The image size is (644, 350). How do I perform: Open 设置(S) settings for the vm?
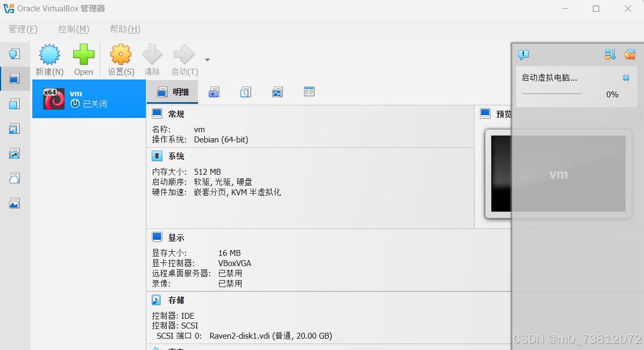click(x=121, y=60)
